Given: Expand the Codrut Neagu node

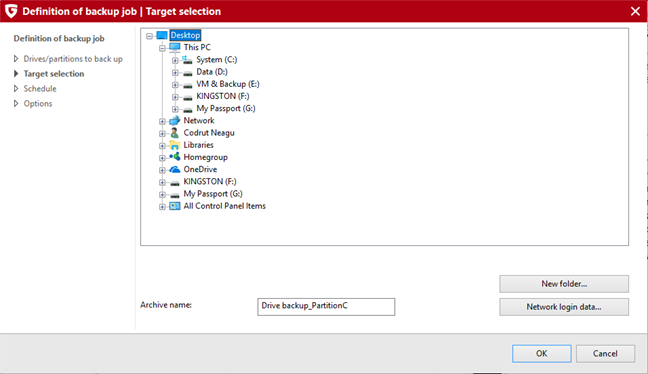Looking at the screenshot, I should click(x=162, y=133).
